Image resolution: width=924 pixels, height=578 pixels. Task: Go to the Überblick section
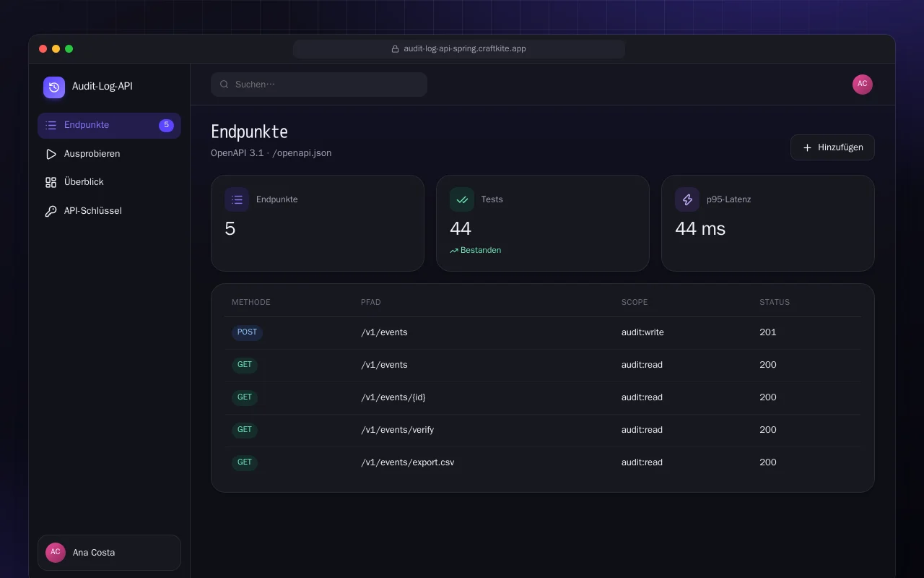click(x=109, y=182)
